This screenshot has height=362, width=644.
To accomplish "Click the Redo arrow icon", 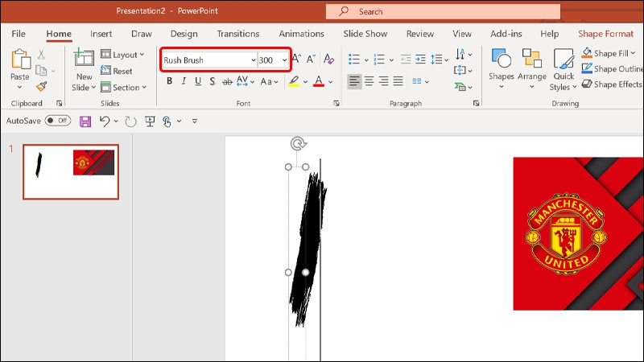I will [130, 121].
